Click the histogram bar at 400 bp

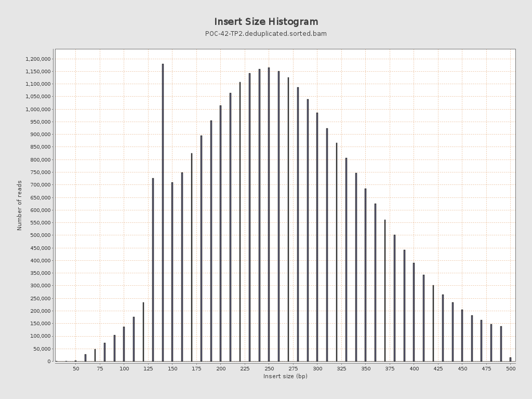414,312
